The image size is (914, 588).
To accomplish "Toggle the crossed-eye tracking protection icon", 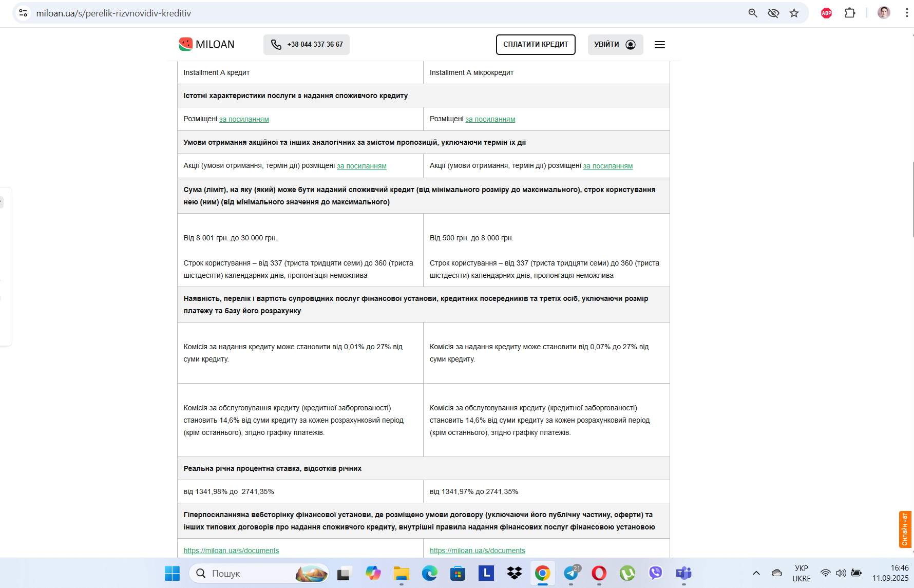I will pos(773,13).
